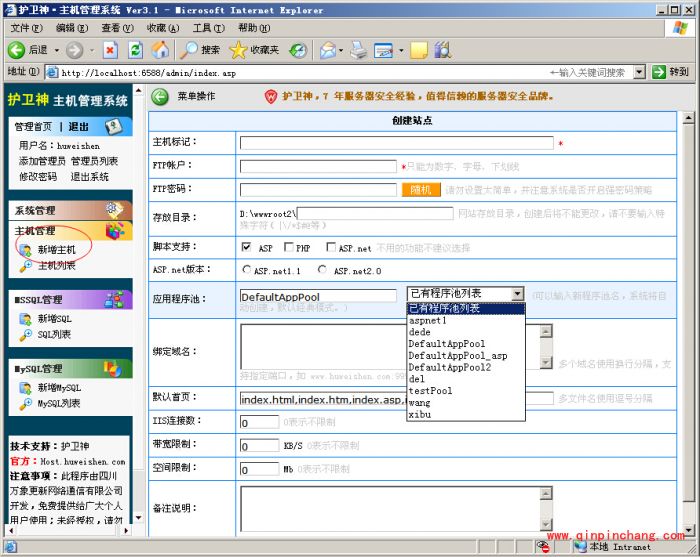Image resolution: width=700 pixels, height=557 pixels.
Task: Click the 新增SQL icon in sidebar
Action: point(25,318)
